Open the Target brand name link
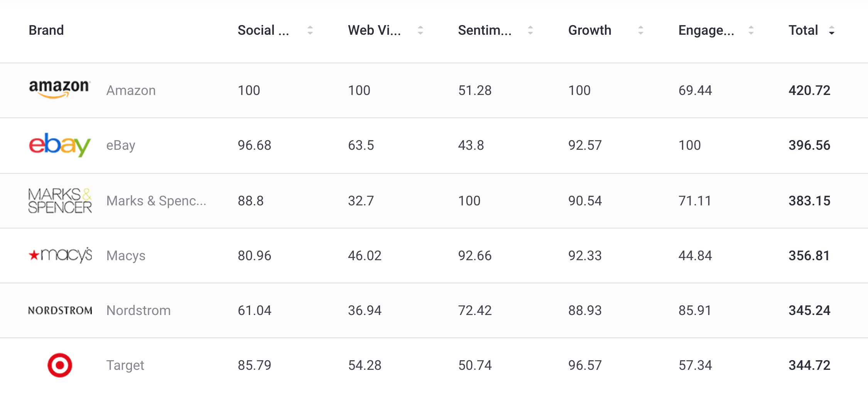The width and height of the screenshot is (868, 393). (x=125, y=365)
